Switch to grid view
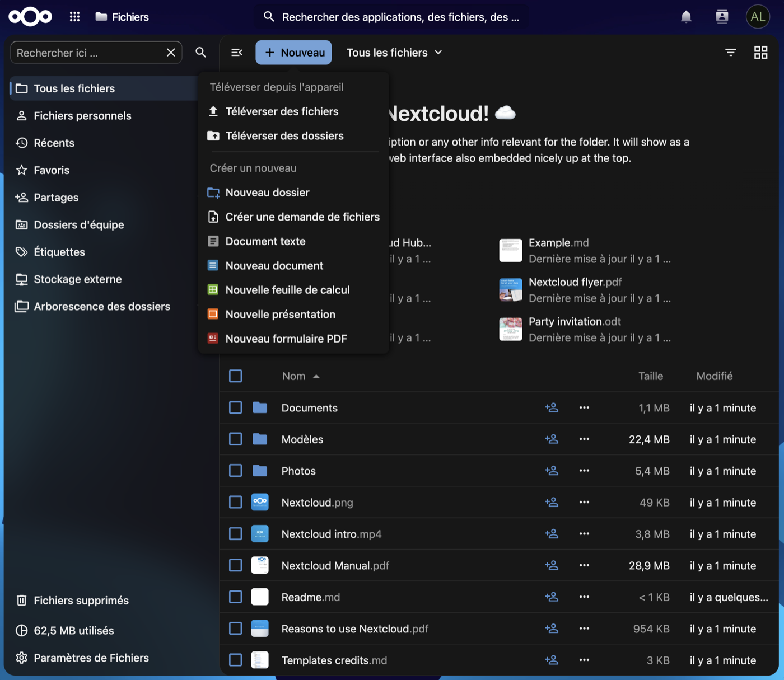The width and height of the screenshot is (784, 680). coord(760,53)
